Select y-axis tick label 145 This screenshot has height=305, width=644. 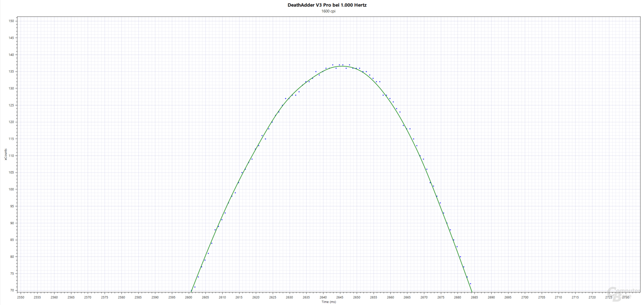coord(11,38)
